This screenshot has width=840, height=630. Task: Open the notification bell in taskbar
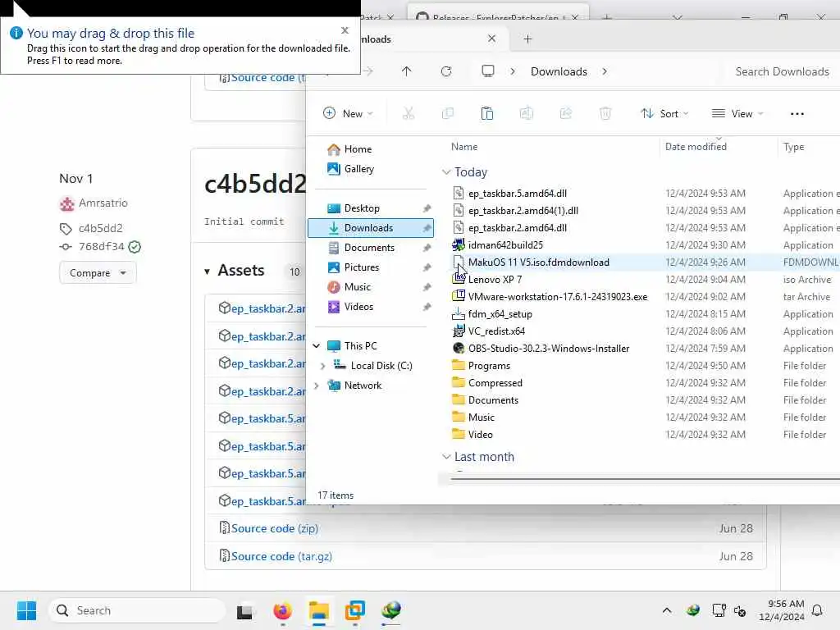818,610
